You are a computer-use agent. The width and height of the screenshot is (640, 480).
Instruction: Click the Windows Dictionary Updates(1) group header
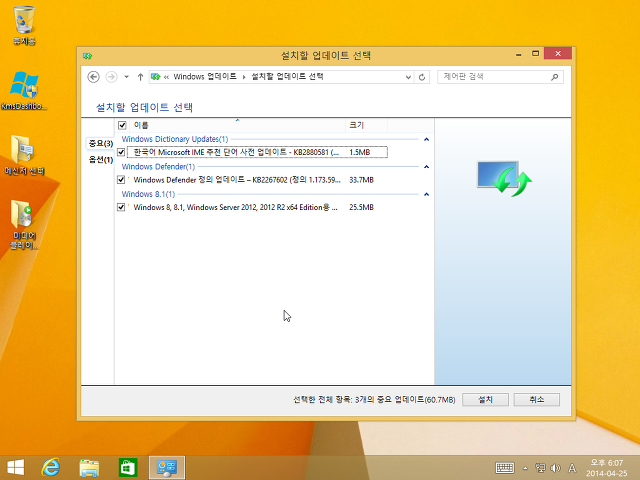point(175,139)
